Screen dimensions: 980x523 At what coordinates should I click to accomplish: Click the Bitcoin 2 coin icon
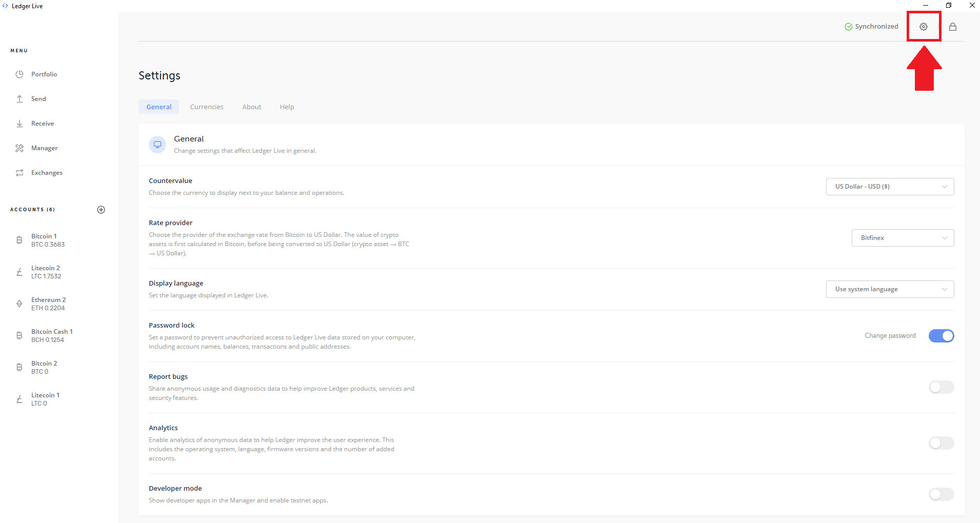click(19, 367)
